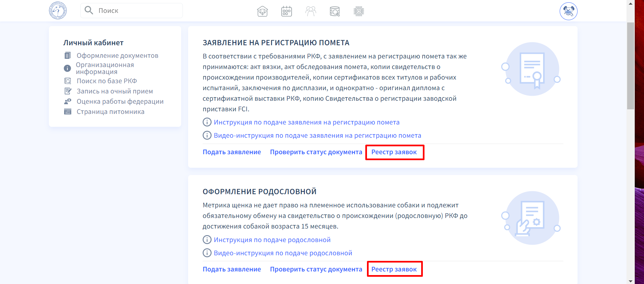Open the calendar icon in top bar
The height and width of the screenshot is (284, 644).
[286, 11]
